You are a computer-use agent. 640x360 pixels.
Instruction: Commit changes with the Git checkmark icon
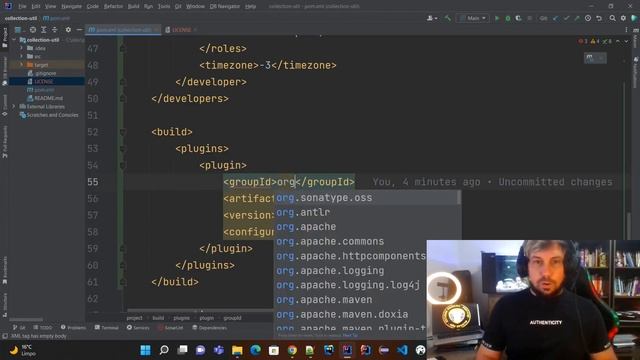click(566, 18)
